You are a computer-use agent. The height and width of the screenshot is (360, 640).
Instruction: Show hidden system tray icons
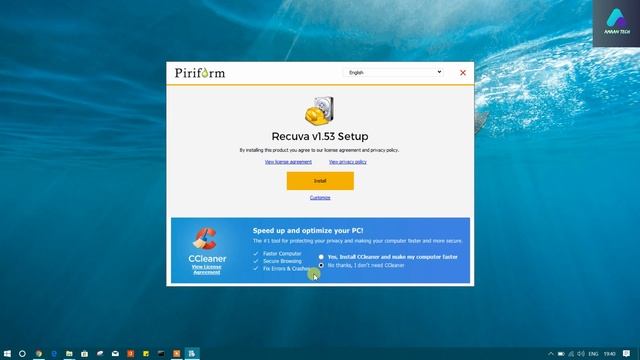551,354
